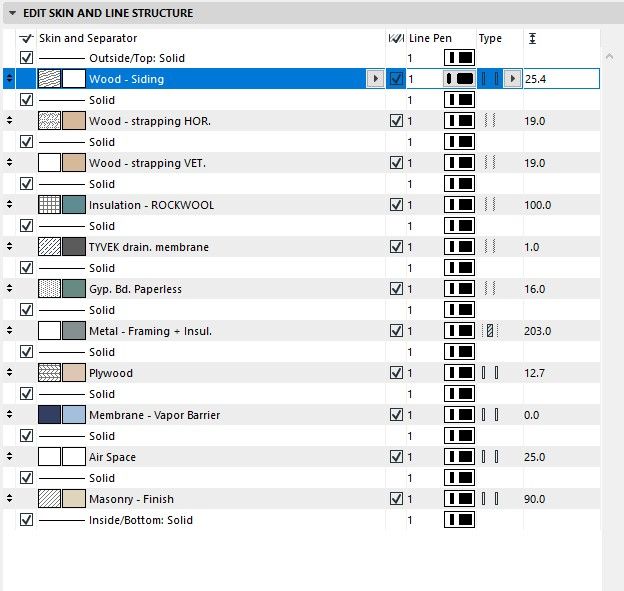The image size is (624, 591).
Task: Open the skin type dropdown for Wood - Siding
Action: coord(513,79)
